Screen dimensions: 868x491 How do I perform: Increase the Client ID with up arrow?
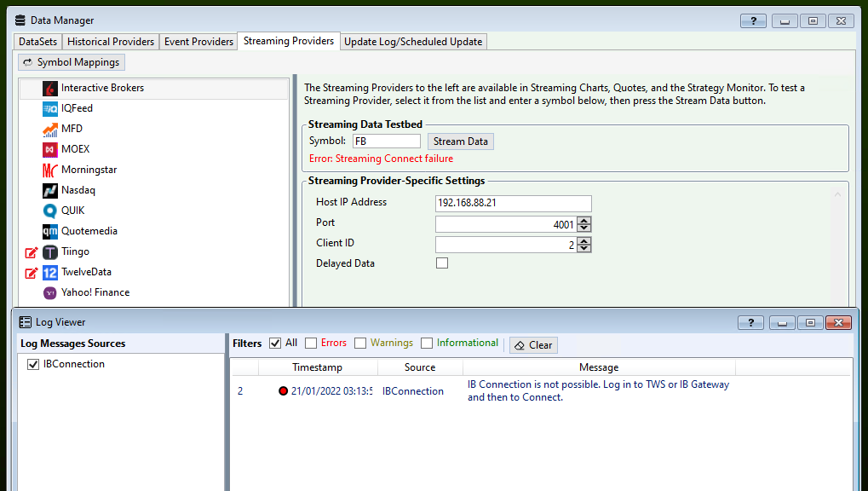tap(584, 241)
